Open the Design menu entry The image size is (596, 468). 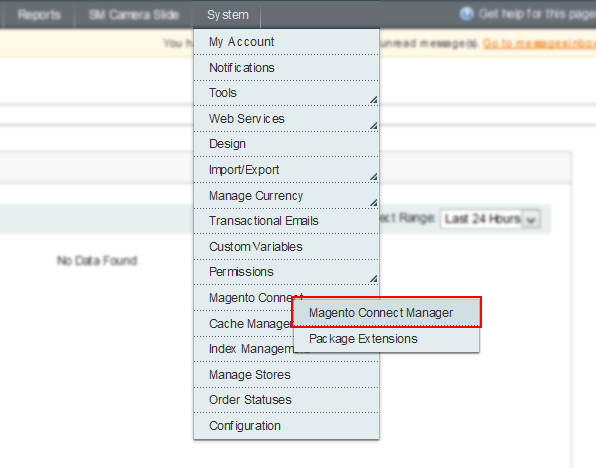[x=286, y=144]
